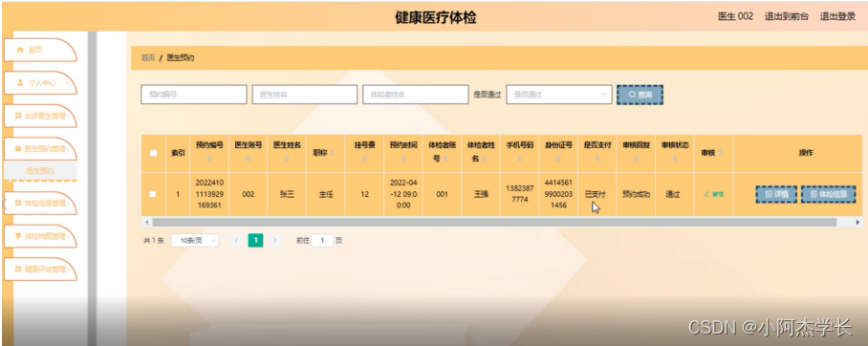Image resolution: width=868 pixels, height=346 pixels.
Task: Click the table horizontal scrollbar
Action: 494,222
